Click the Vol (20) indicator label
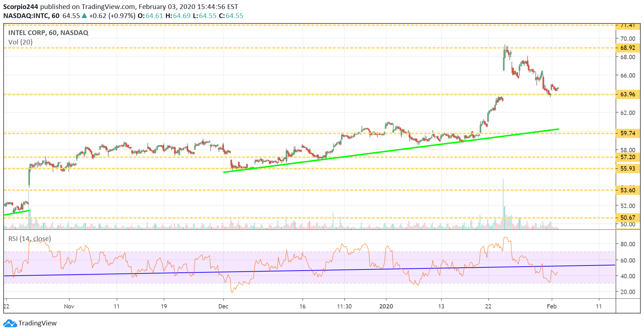Screen dimensions: 644x333 click(21, 42)
